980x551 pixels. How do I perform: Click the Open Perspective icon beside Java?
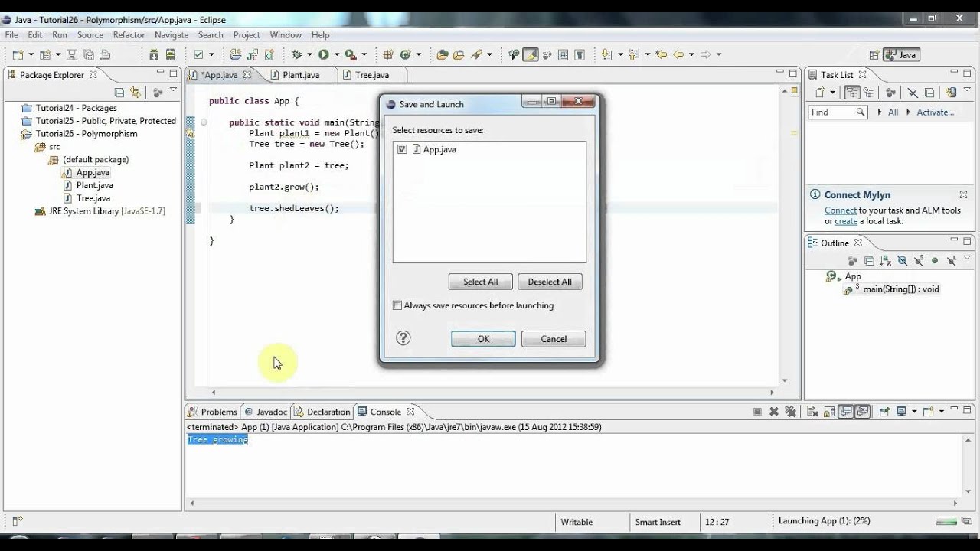pyautogui.click(x=874, y=55)
